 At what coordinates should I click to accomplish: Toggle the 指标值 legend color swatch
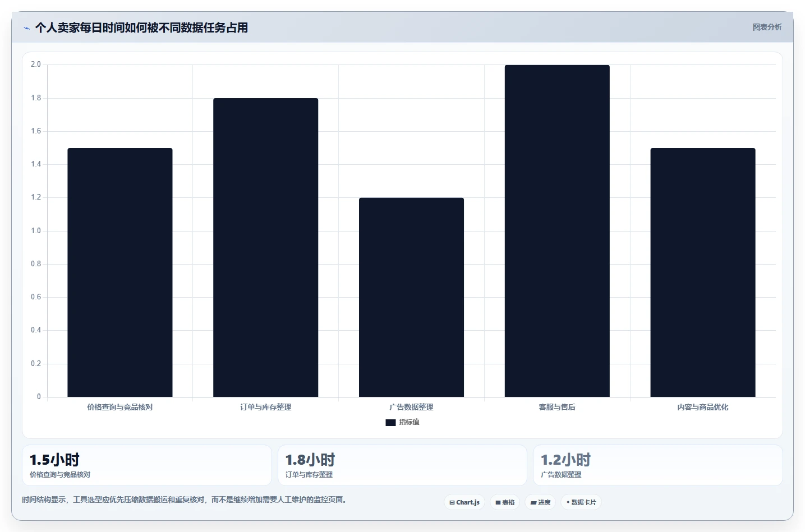click(x=390, y=423)
